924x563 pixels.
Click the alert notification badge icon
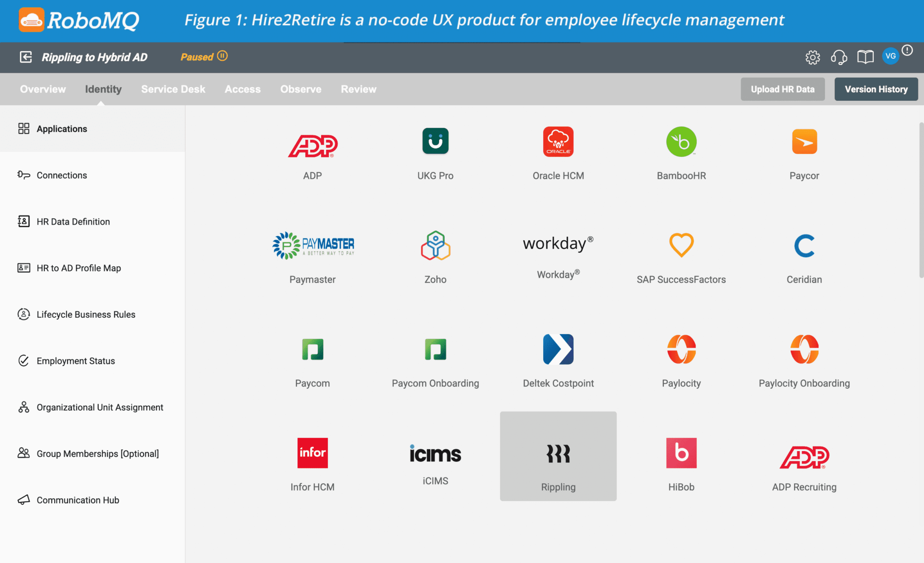pyautogui.click(x=907, y=50)
